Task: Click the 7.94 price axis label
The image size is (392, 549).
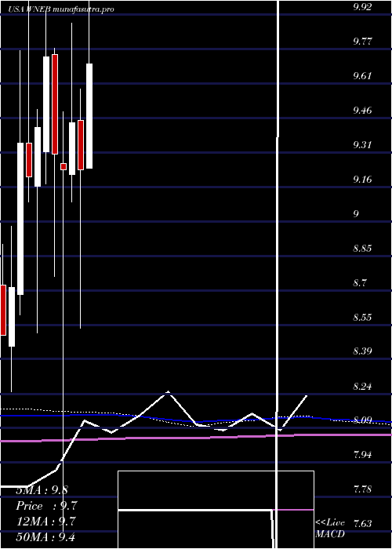Action: 362,455
